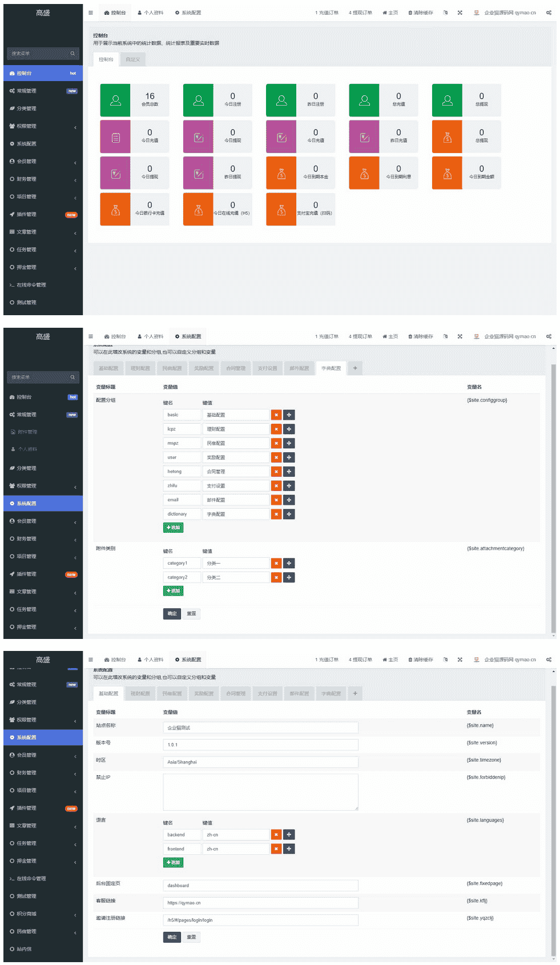Open 今日到期金额 orange money-bag card
Image resolution: width=560 pixels, height=965 pixels.
click(466, 173)
